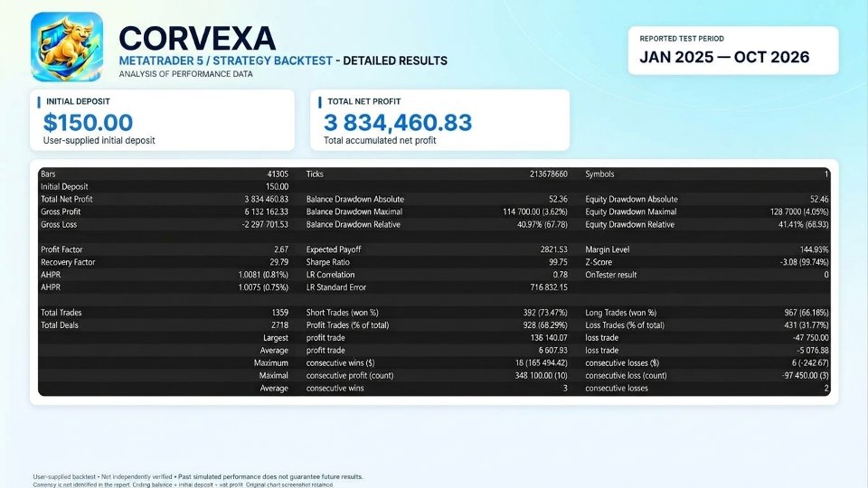The image size is (868, 488).
Task: Select "METATRADER 5 / STRATEGY BACKTEST" subtitle text
Action: coord(226,61)
